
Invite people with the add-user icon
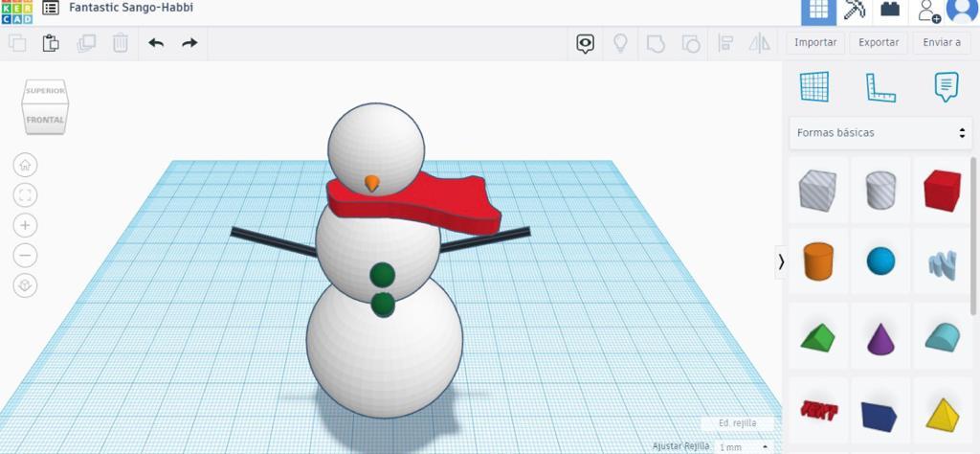(x=928, y=11)
